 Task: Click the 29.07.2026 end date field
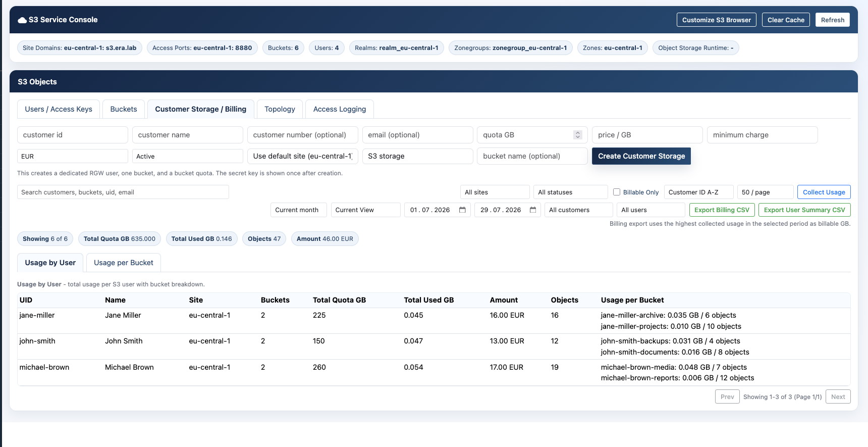click(508, 210)
